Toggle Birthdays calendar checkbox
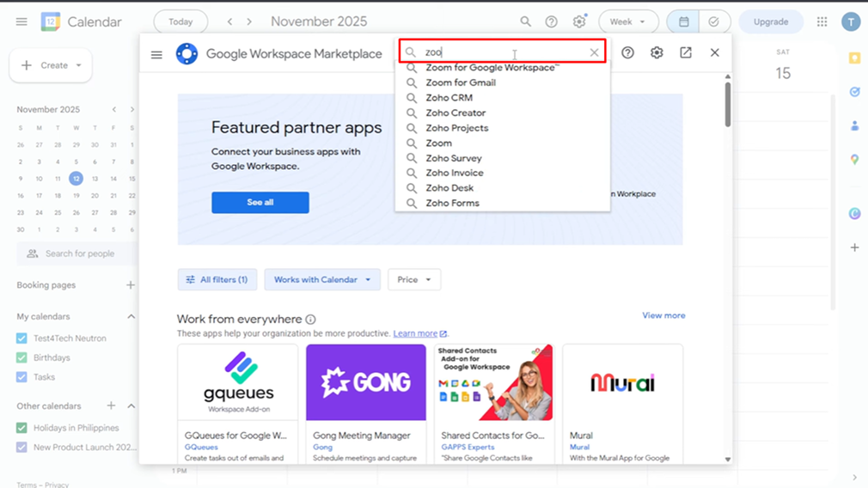The height and width of the screenshot is (488, 868). pos(21,357)
